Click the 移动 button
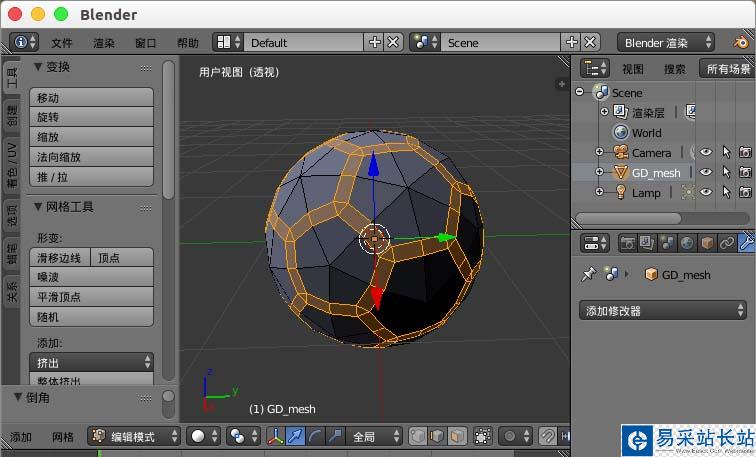The height and width of the screenshot is (457, 756). pos(92,97)
